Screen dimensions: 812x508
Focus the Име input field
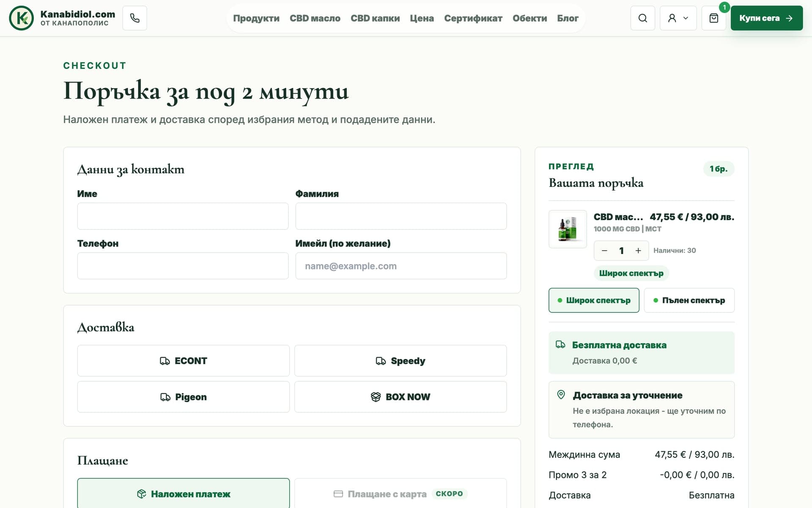183,216
